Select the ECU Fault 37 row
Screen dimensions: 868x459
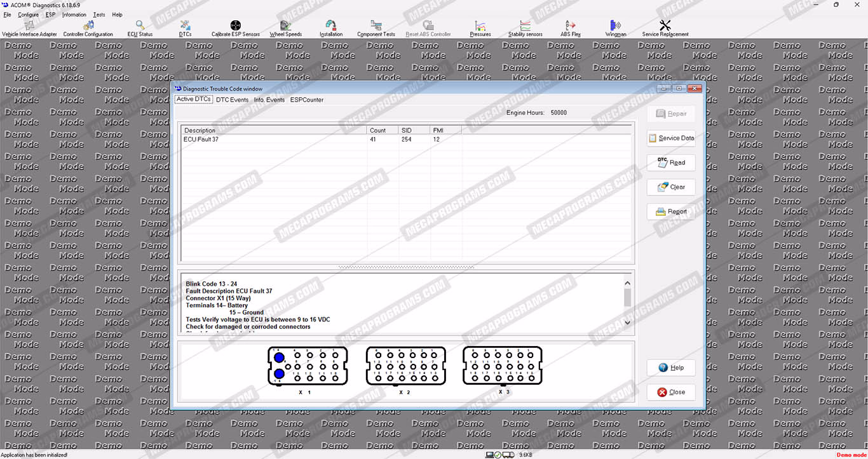click(407, 139)
